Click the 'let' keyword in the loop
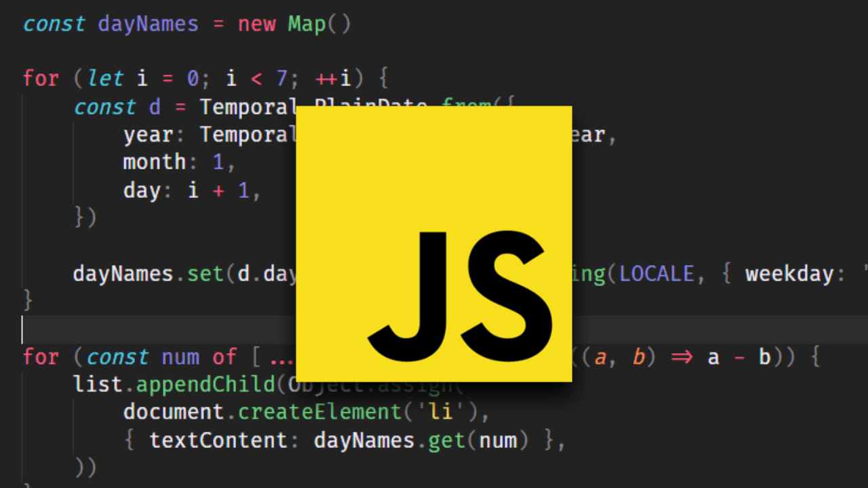Viewport: 868px width, 488px height. (105, 79)
